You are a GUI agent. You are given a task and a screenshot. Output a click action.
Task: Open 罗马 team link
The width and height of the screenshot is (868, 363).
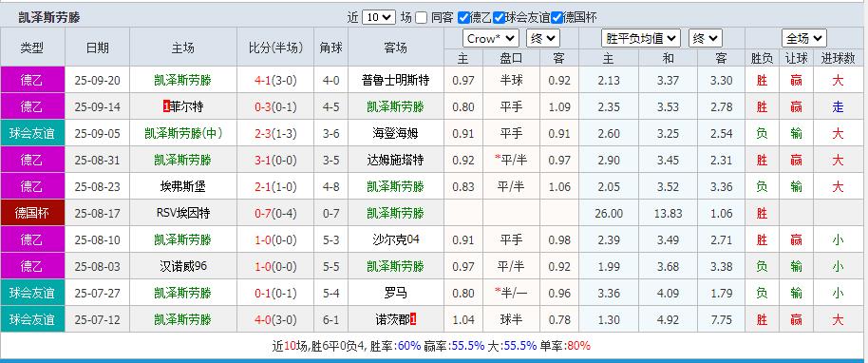(396, 294)
